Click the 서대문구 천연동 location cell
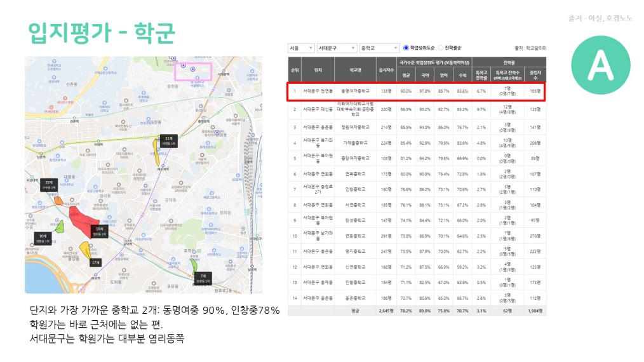The height and width of the screenshot is (362, 644). (x=318, y=91)
